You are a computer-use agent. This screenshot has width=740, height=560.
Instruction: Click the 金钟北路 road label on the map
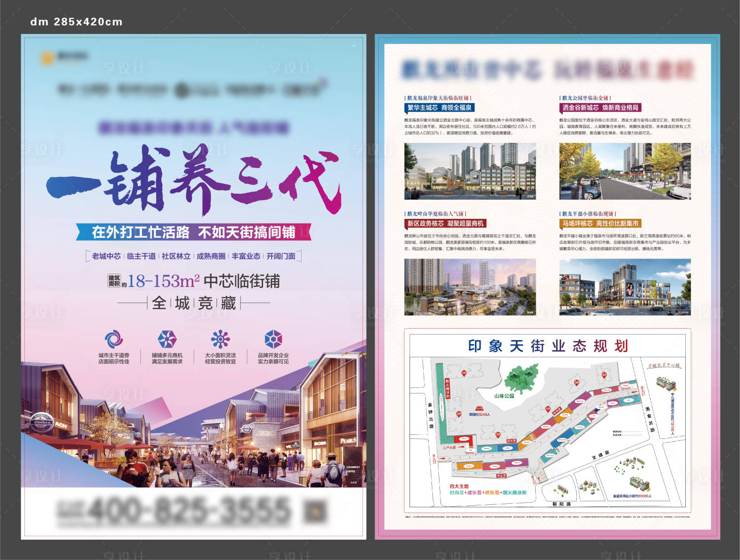(431, 416)
